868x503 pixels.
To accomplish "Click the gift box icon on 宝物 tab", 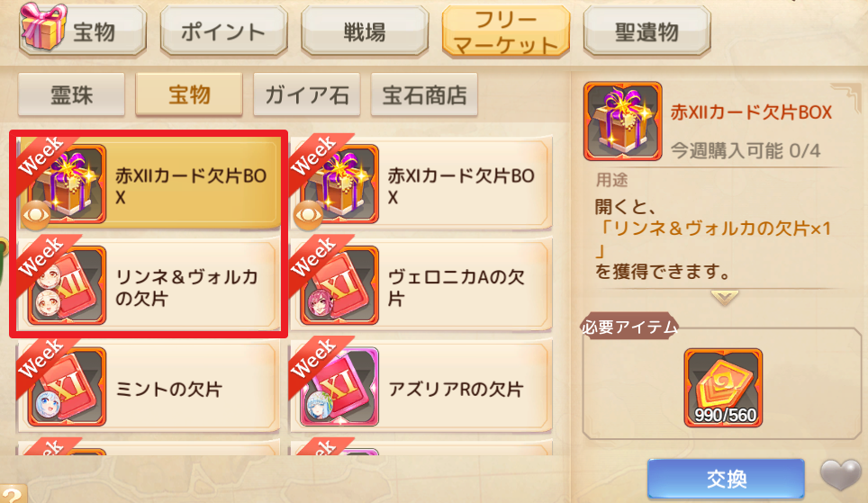I will coord(43,26).
